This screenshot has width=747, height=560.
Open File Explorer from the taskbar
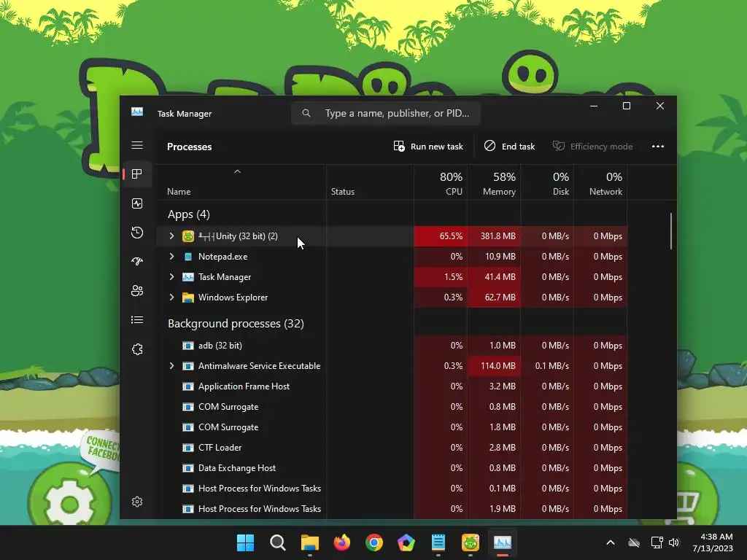[x=309, y=542]
